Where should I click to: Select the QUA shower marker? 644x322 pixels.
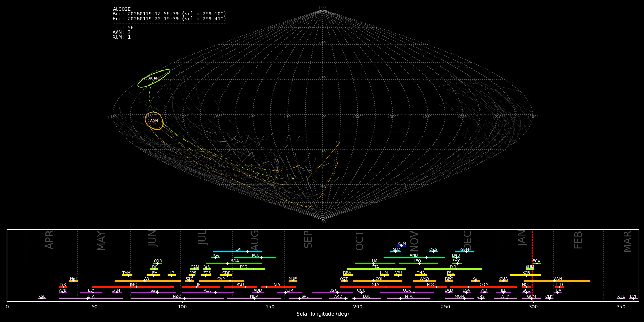[x=503, y=281]
